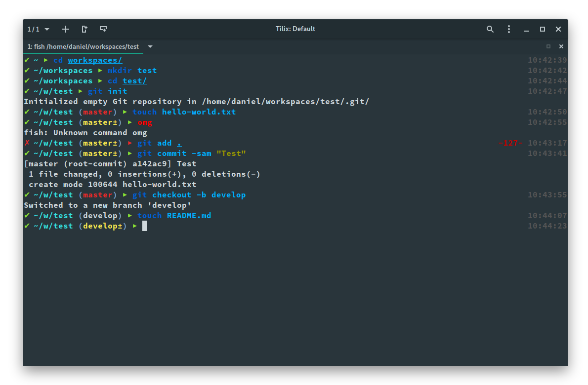
Task: Click the '1 file changed' output line
Action: [x=144, y=174]
